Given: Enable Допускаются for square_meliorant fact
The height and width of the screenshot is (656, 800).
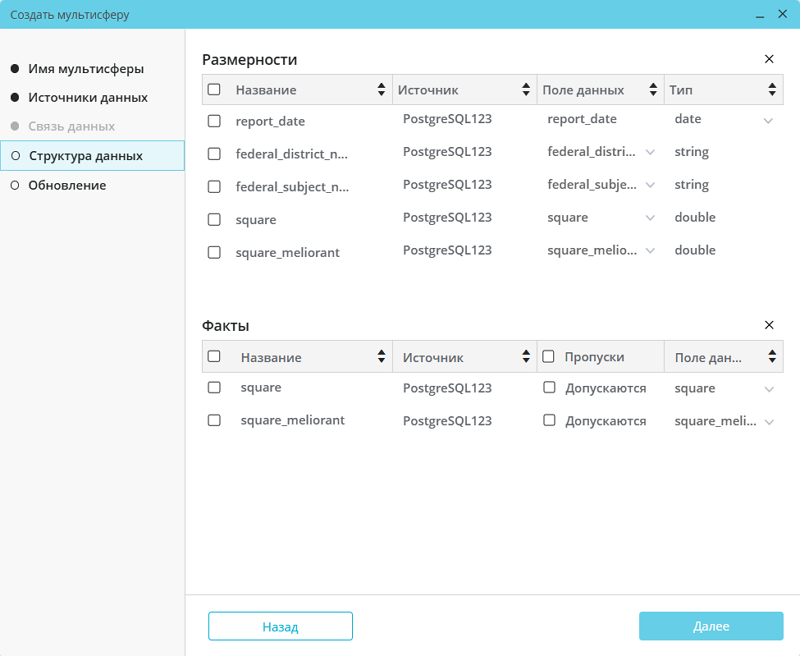Looking at the screenshot, I should pos(549,421).
